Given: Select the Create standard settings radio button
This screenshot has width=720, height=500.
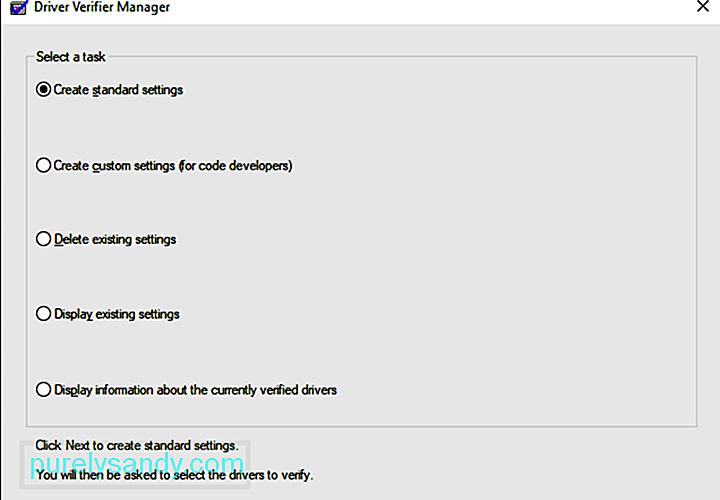Looking at the screenshot, I should tap(43, 90).
